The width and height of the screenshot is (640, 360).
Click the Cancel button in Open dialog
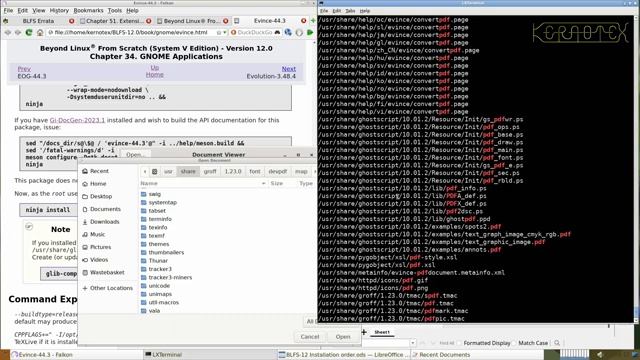tap(310, 337)
